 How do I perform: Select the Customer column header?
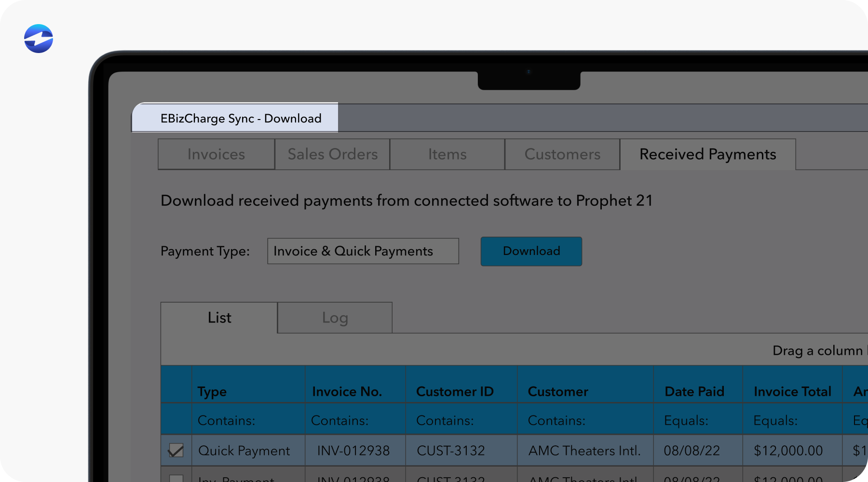tap(557, 391)
